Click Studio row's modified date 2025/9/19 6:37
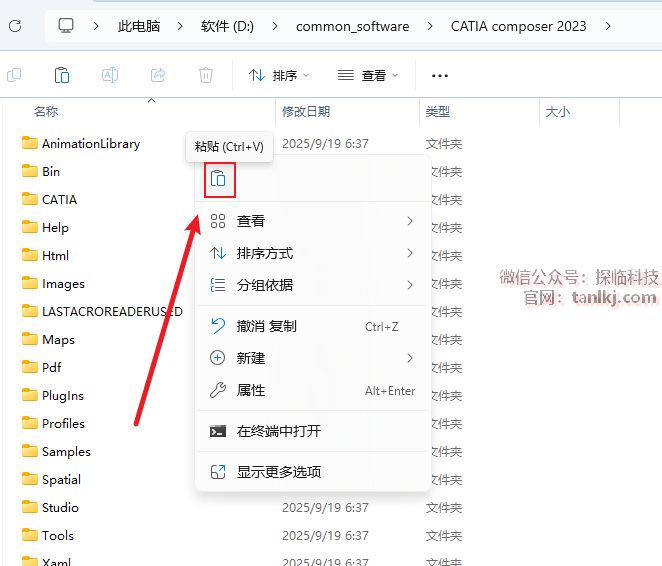 point(325,507)
